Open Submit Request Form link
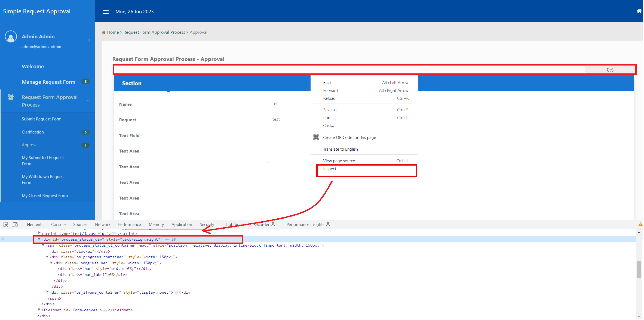The width and height of the screenshot is (644, 320). coord(42,119)
